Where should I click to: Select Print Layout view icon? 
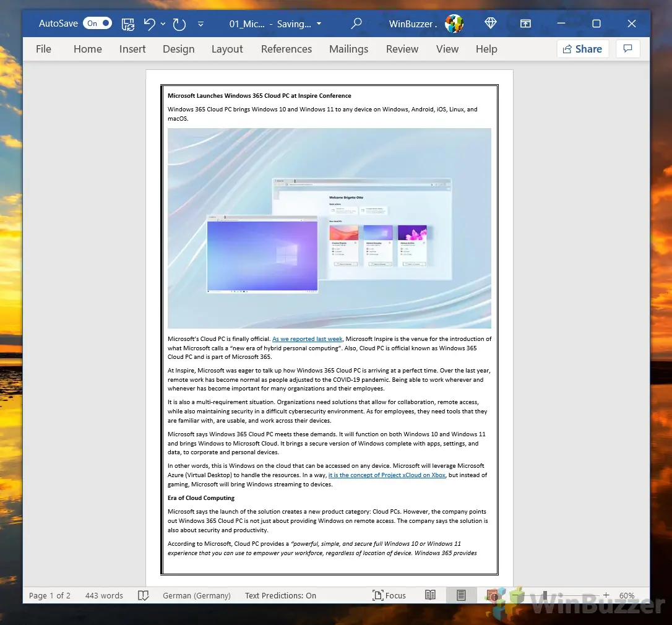point(461,595)
